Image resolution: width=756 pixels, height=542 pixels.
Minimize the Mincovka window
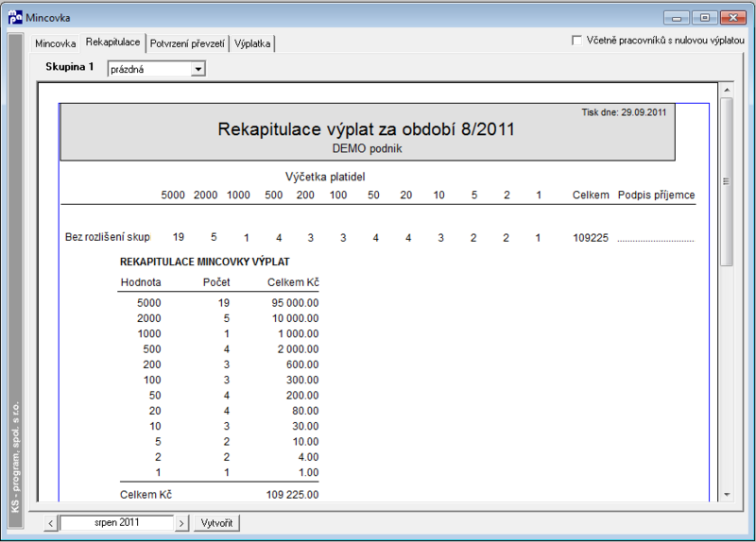point(677,18)
